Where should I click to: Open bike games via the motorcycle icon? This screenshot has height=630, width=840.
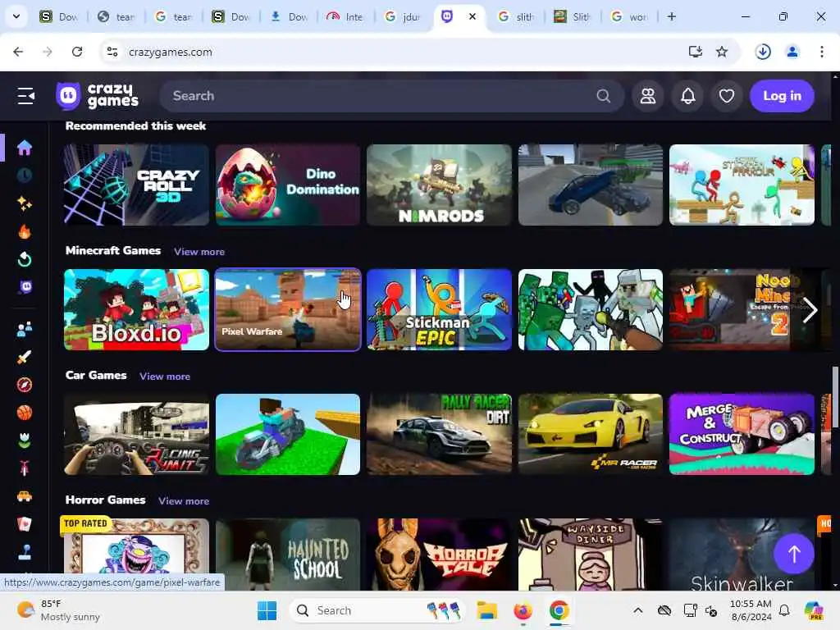(24, 468)
